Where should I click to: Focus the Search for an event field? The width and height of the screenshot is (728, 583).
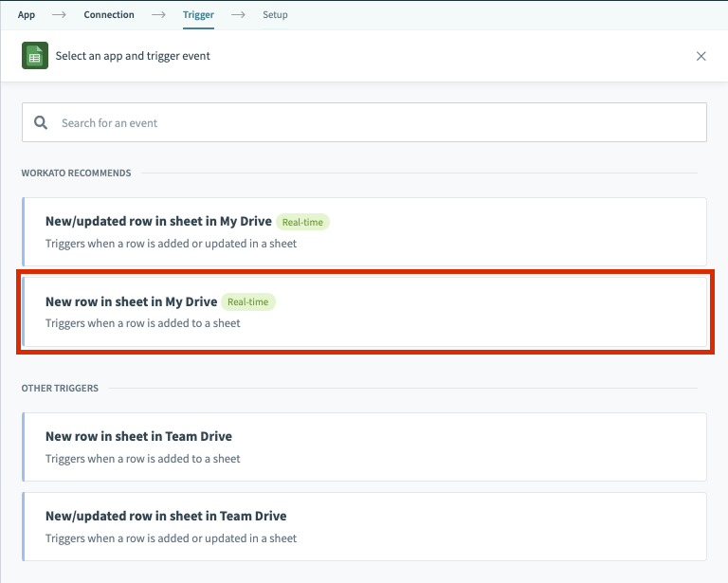point(379,122)
